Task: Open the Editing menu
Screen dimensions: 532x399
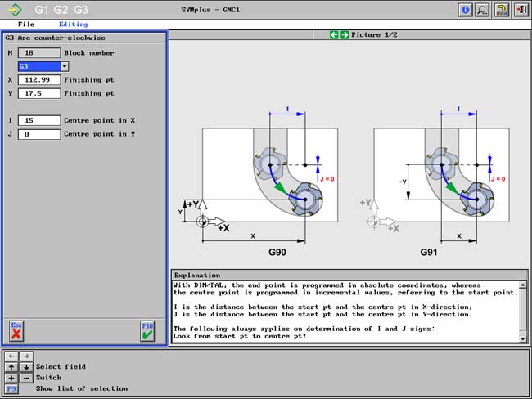Action: (x=73, y=25)
